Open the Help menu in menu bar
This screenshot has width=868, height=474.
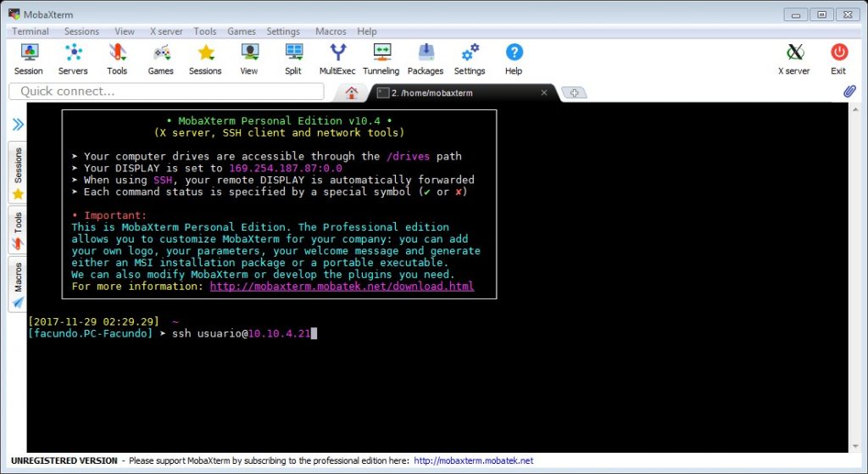(366, 31)
